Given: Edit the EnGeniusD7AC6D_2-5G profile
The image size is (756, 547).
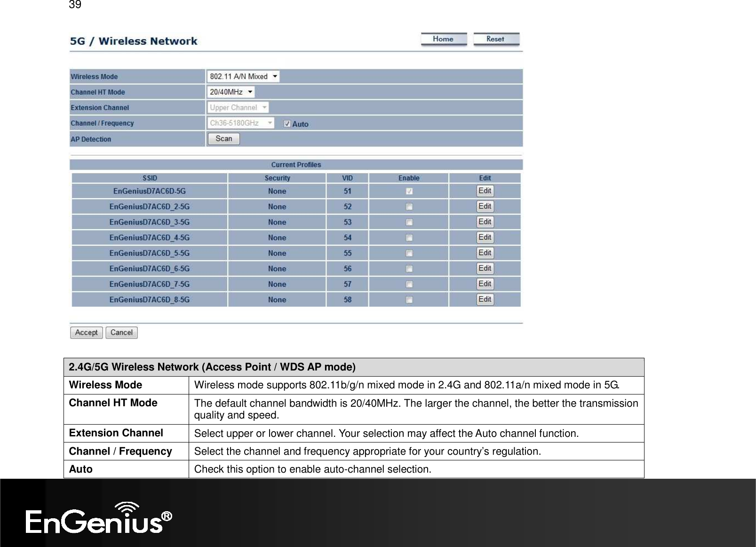Looking at the screenshot, I should 485,206.
